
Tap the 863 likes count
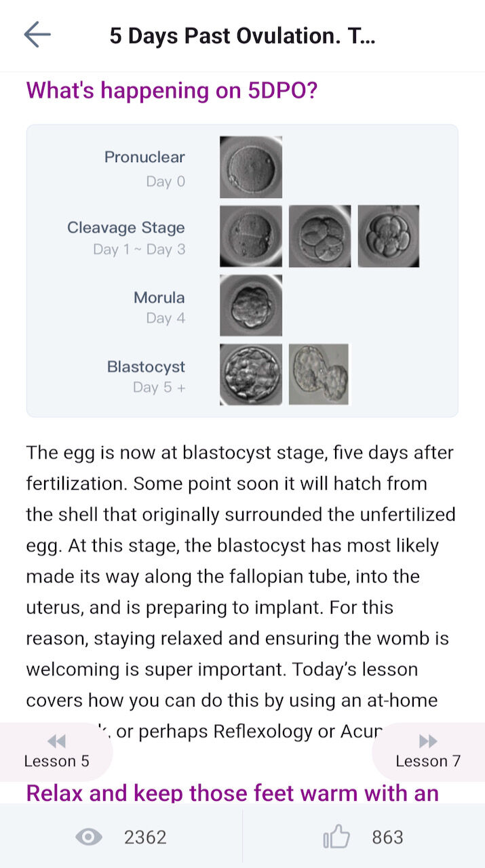pos(387,837)
